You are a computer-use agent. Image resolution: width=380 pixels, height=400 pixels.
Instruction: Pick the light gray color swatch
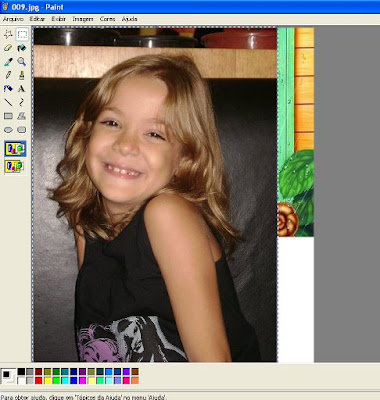pyautogui.click(x=30, y=380)
